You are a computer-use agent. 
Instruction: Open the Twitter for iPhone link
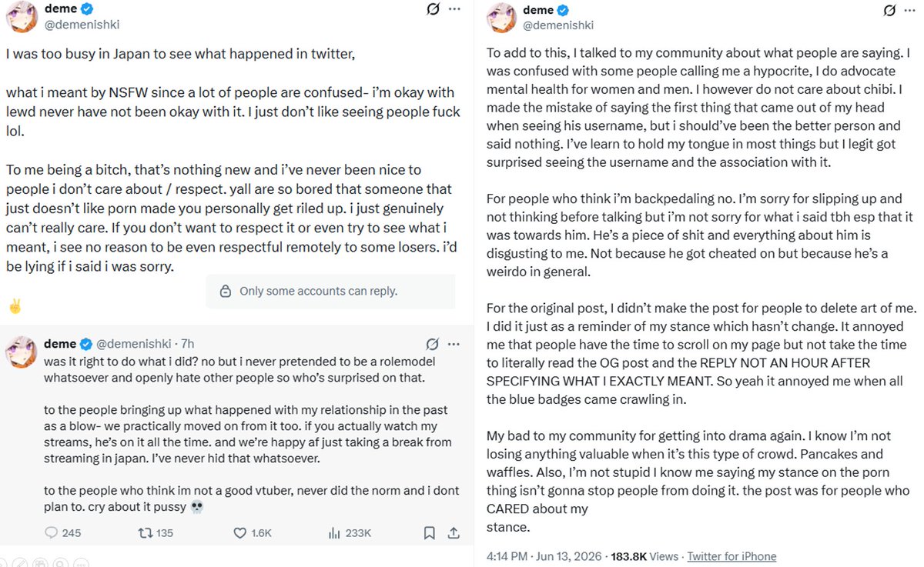tap(731, 556)
